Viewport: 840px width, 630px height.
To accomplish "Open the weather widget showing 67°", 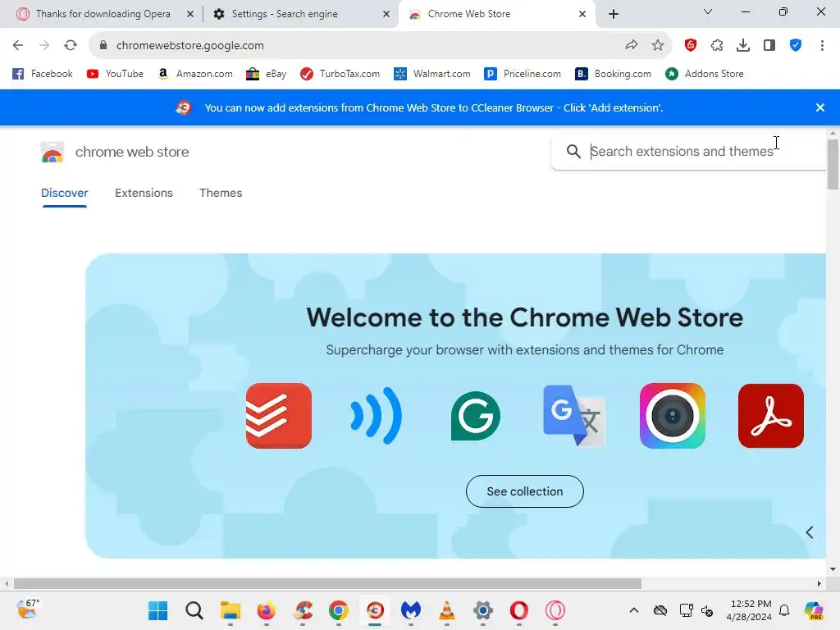I will tap(28, 609).
